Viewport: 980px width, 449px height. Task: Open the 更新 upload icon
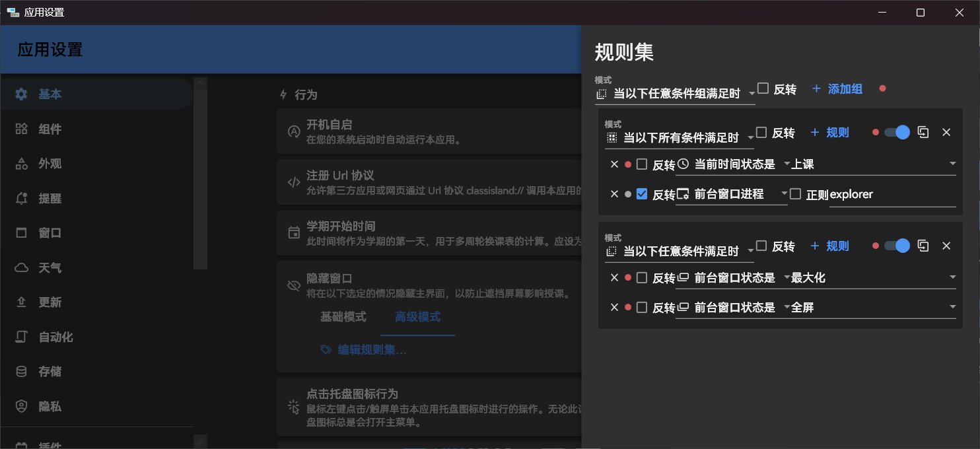21,302
